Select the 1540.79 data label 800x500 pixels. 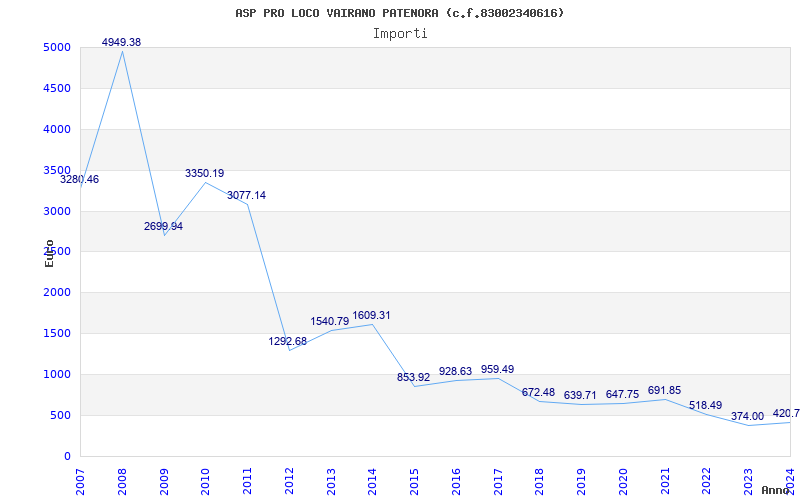tap(330, 321)
